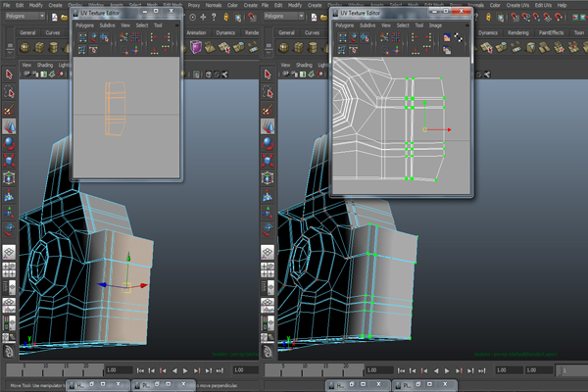Click first align-UV dots icon in left UV editor
This screenshot has width=588, height=392.
pyautogui.click(x=154, y=37)
